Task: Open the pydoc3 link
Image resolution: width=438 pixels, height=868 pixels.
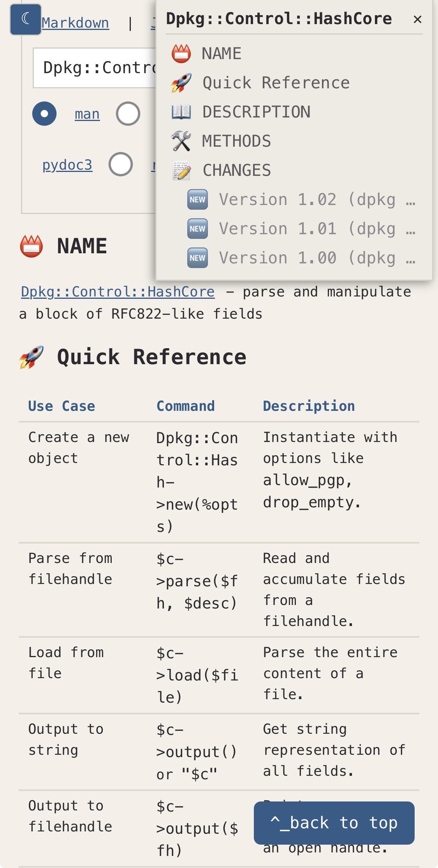Action: (67, 165)
